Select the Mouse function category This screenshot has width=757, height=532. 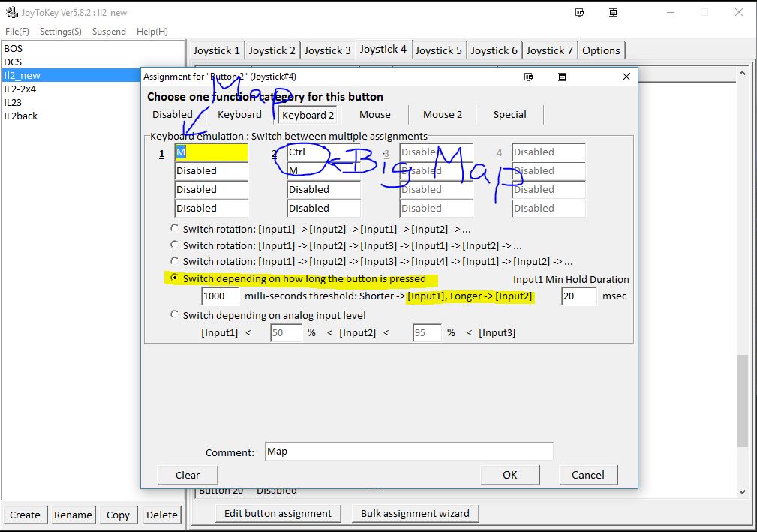click(375, 114)
